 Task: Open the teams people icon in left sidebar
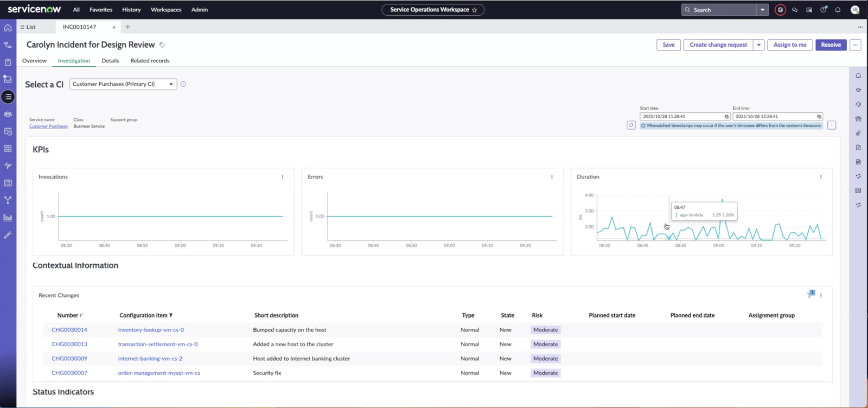(x=8, y=114)
